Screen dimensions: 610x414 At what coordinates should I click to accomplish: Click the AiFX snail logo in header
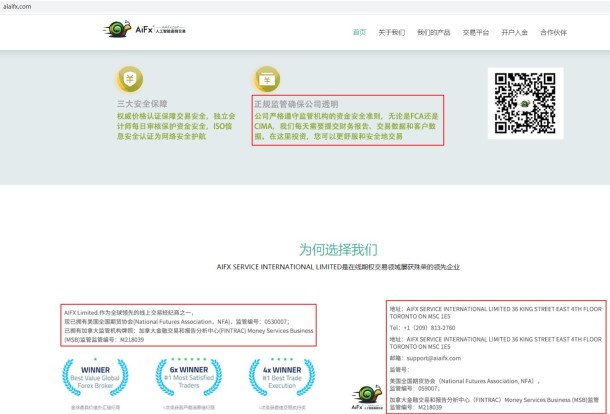tap(145, 29)
